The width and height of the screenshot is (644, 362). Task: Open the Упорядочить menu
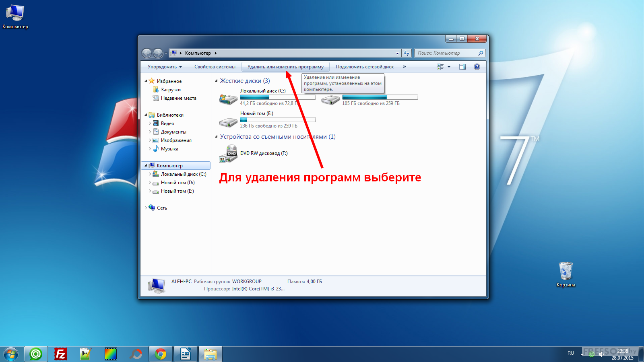(165, 67)
